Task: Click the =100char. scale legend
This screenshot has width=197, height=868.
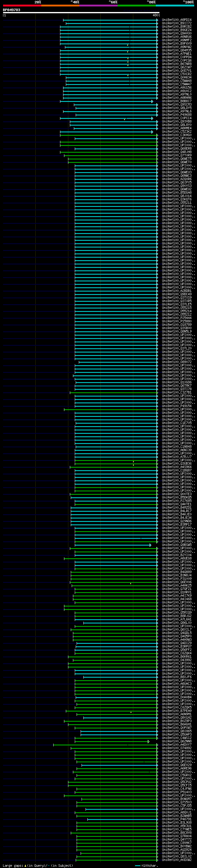Action: coord(146,866)
